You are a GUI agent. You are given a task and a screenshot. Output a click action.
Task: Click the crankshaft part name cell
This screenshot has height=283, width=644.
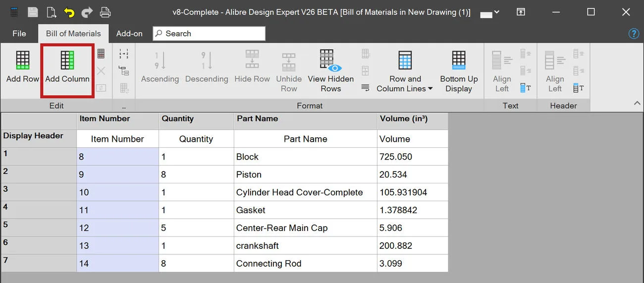click(x=306, y=246)
